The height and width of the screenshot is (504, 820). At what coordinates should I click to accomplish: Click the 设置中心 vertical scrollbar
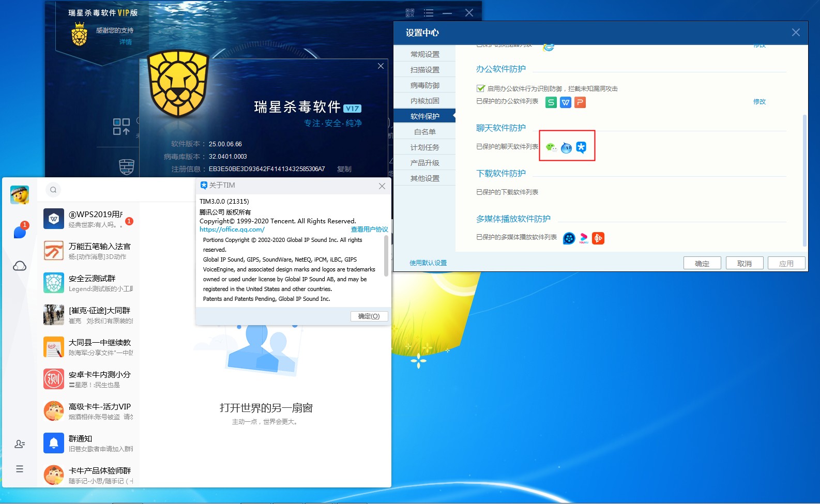pos(804,180)
